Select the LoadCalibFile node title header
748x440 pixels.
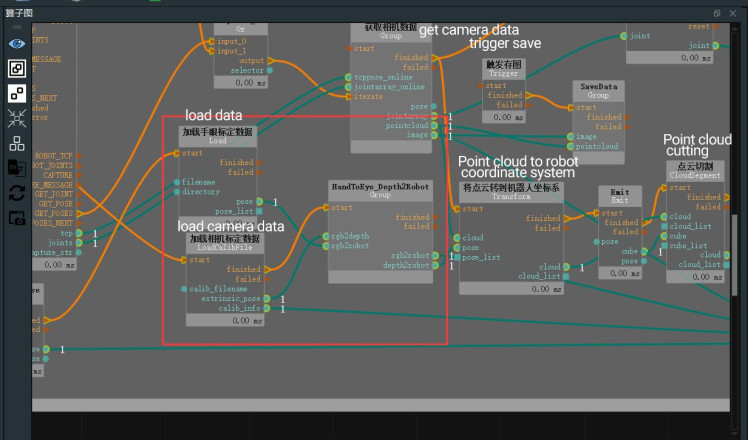225,243
